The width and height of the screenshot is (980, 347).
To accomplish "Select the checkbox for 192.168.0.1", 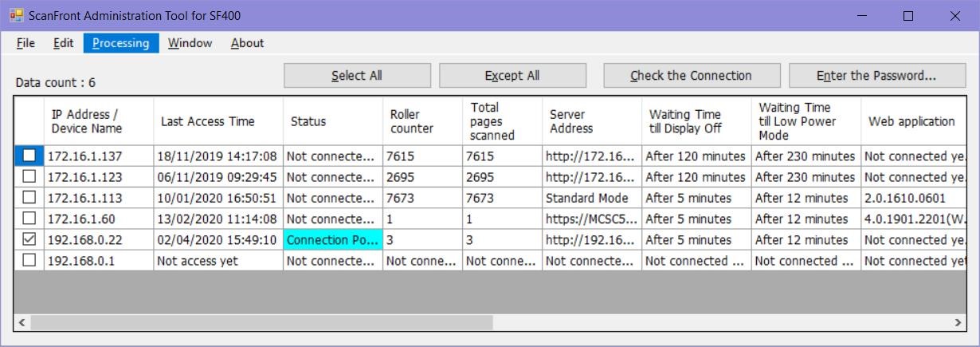I will (29, 260).
